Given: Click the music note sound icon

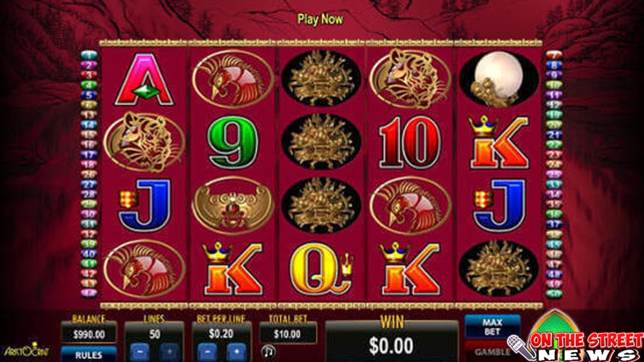Looking at the screenshot, I should point(268,352).
